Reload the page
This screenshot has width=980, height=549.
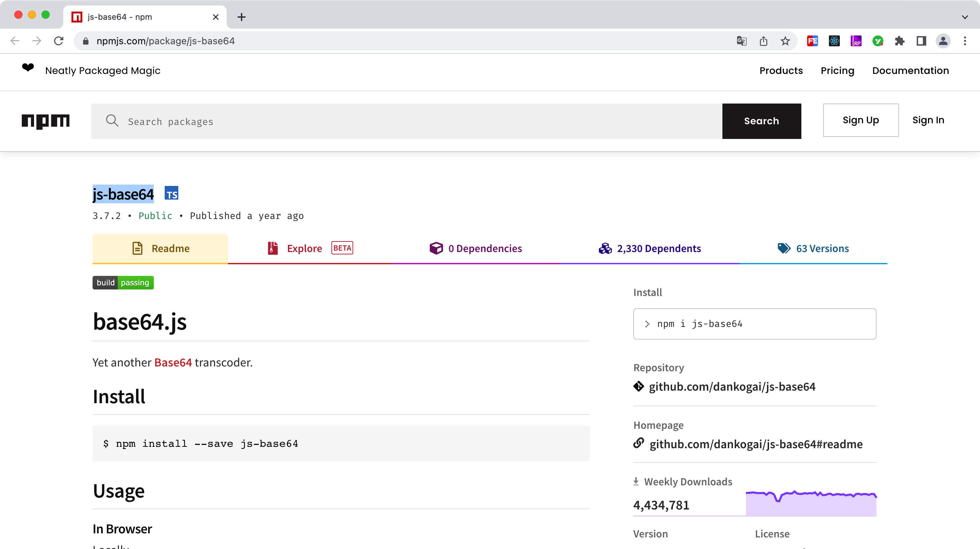[59, 41]
